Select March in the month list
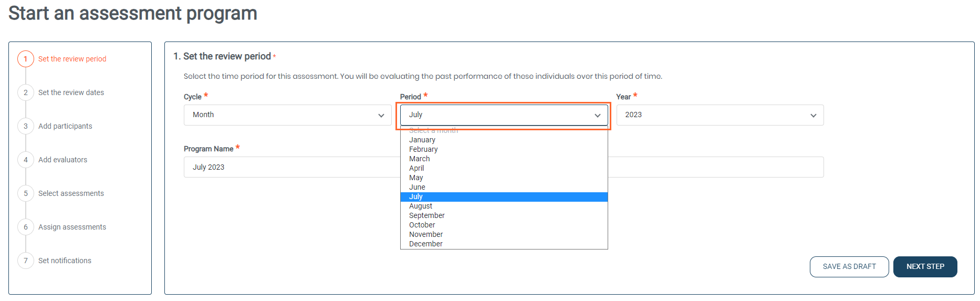The image size is (980, 301). tap(420, 159)
